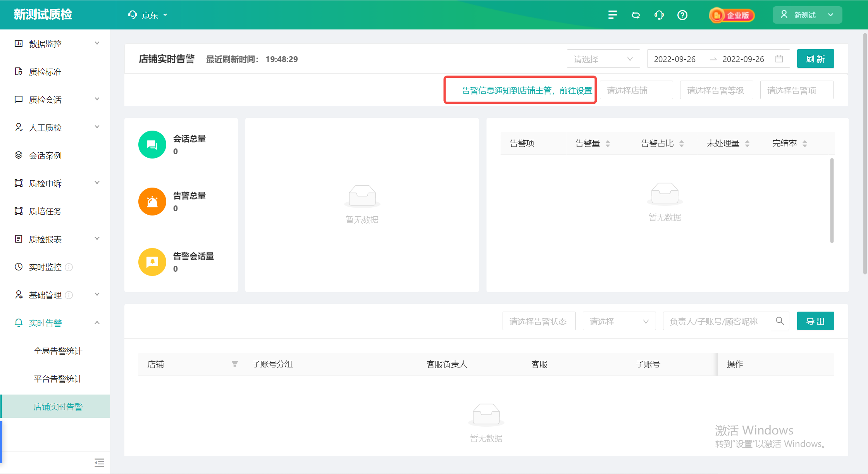
Task: Click info icon next to 实时监控
Action: [x=69, y=267]
